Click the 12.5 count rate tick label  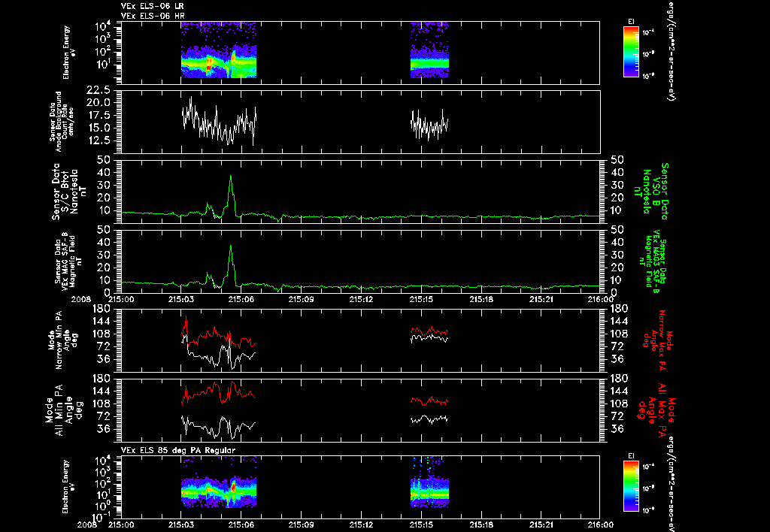(99, 141)
